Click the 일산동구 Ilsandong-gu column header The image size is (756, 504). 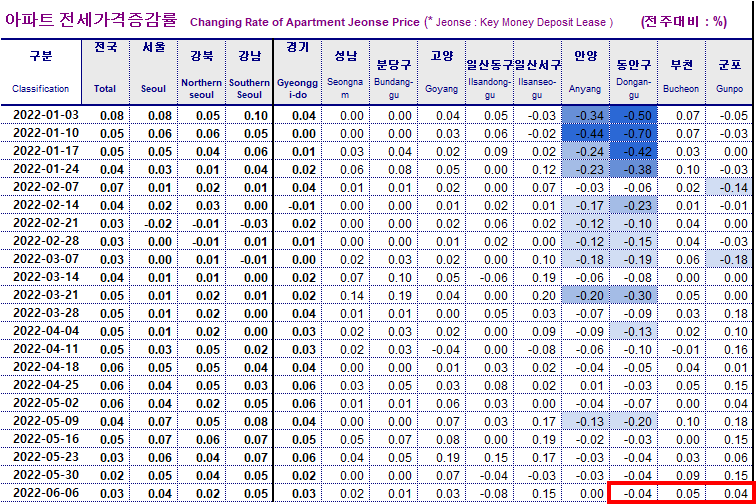(489, 72)
